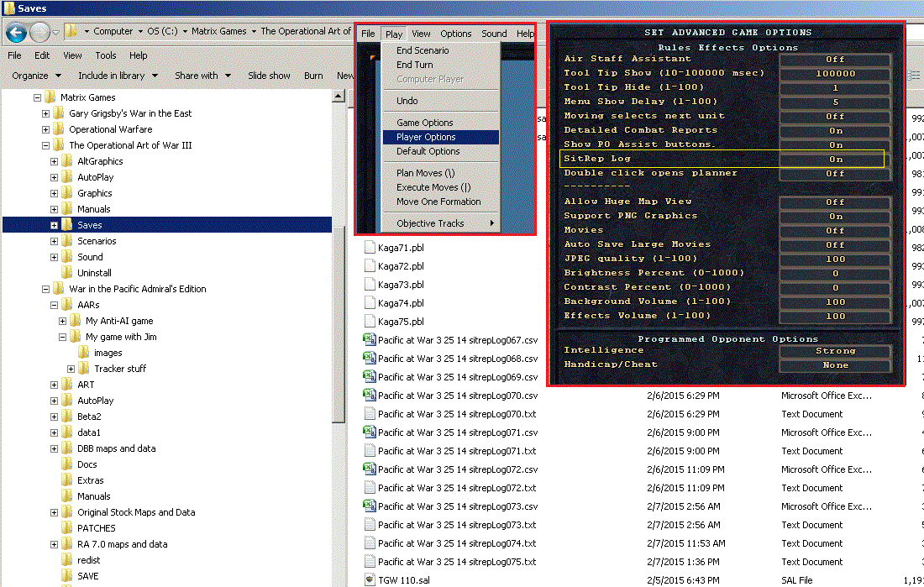
Task: Click the Intelligence Strong setting button
Action: tap(834, 351)
